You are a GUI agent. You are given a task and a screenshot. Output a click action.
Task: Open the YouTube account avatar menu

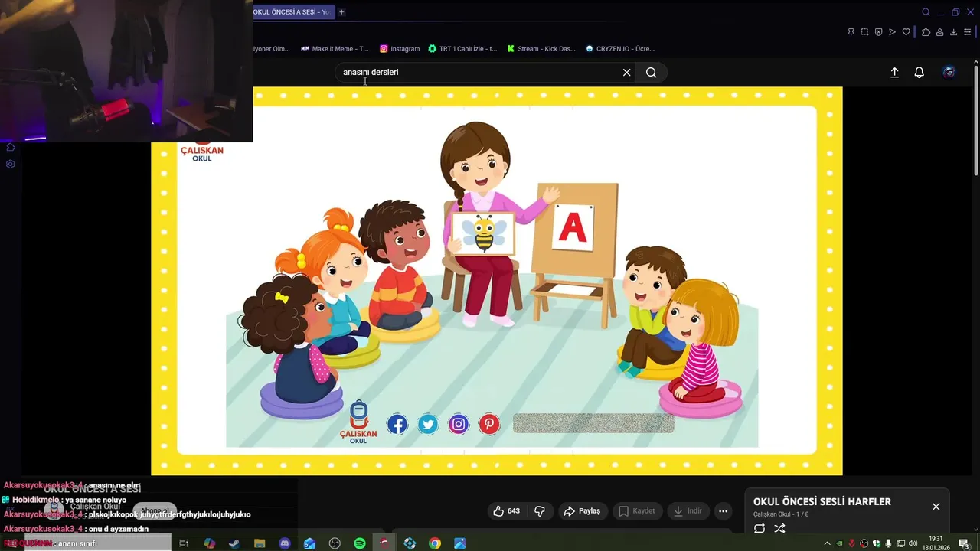949,72
